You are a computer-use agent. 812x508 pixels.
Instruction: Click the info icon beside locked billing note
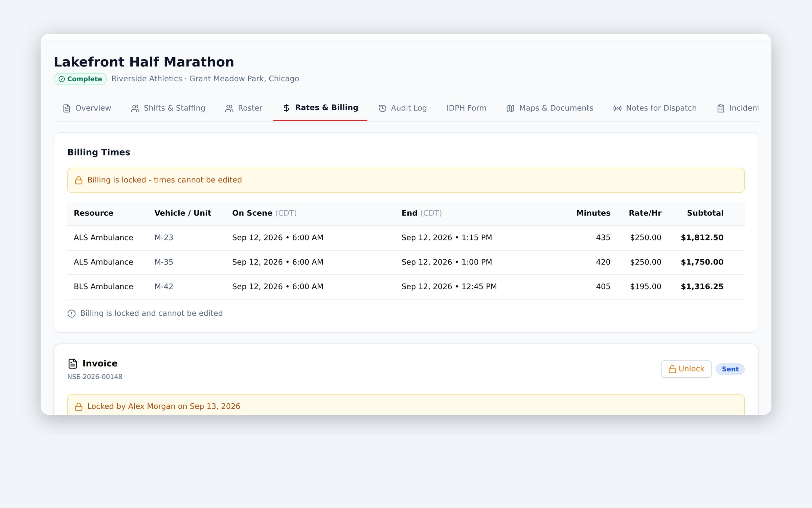[x=71, y=314]
